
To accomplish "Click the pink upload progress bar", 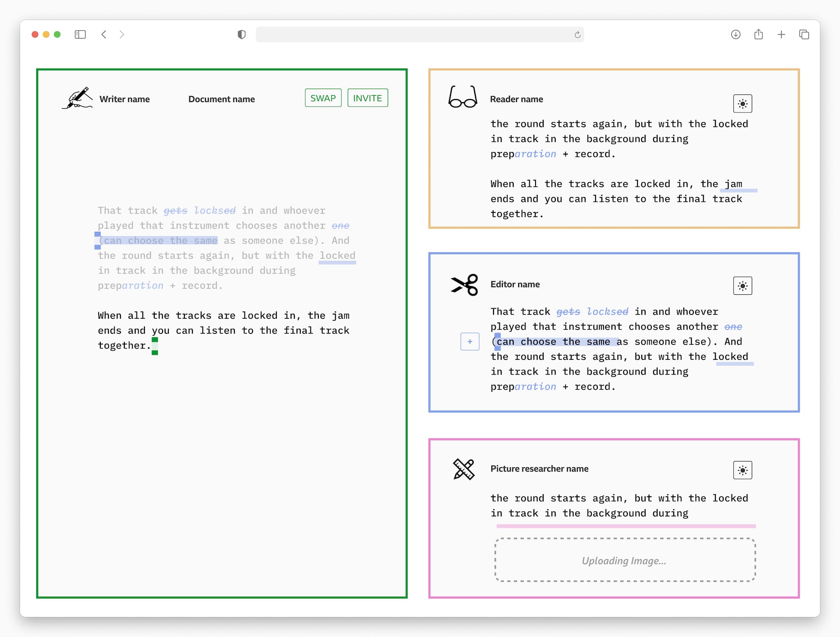I will pos(626,526).
